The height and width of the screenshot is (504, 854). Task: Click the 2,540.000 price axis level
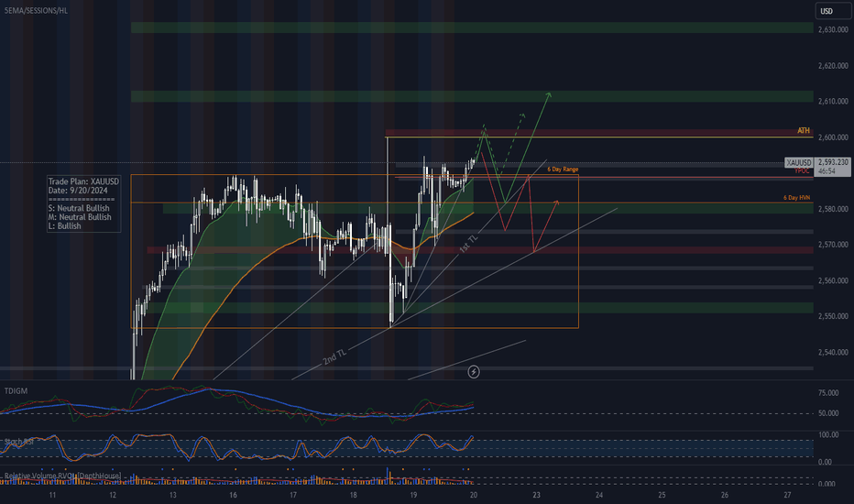coord(833,352)
